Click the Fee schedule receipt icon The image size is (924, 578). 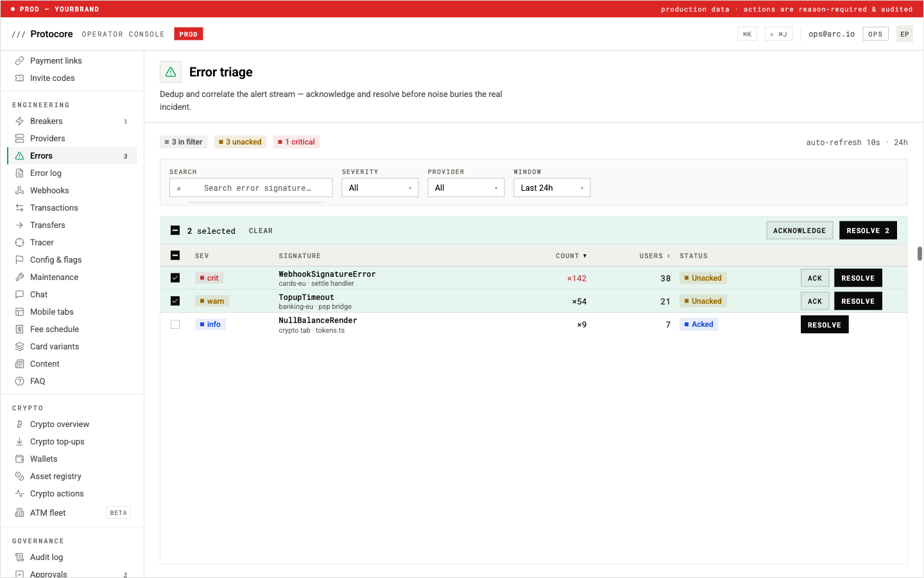(20, 329)
